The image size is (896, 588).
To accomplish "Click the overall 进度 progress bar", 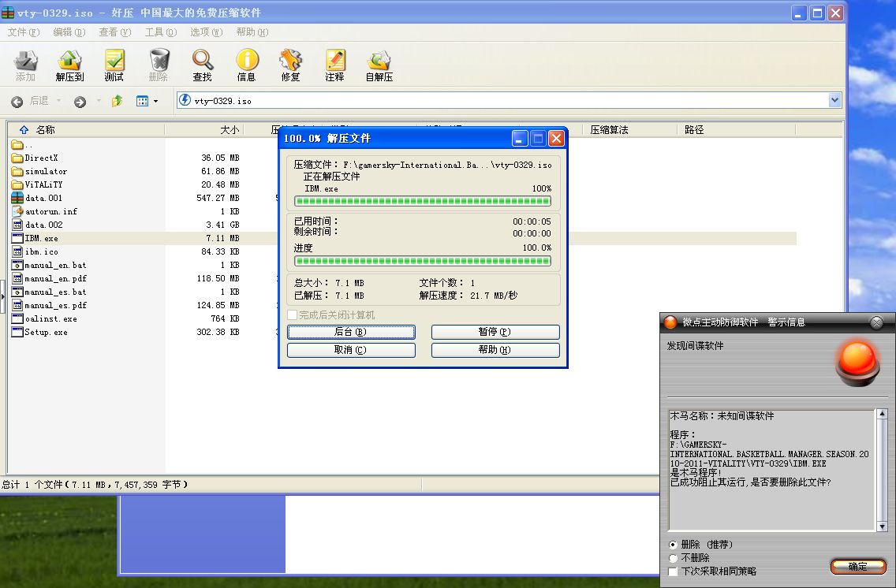I will coord(422,261).
